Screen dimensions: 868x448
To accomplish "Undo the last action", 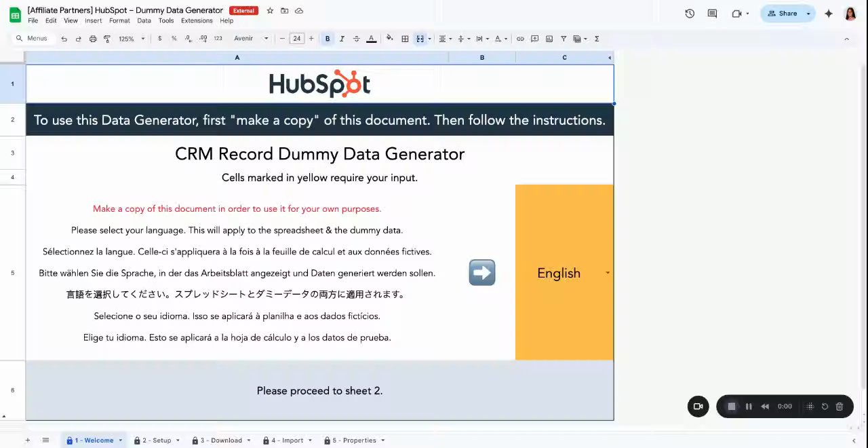I will click(64, 39).
